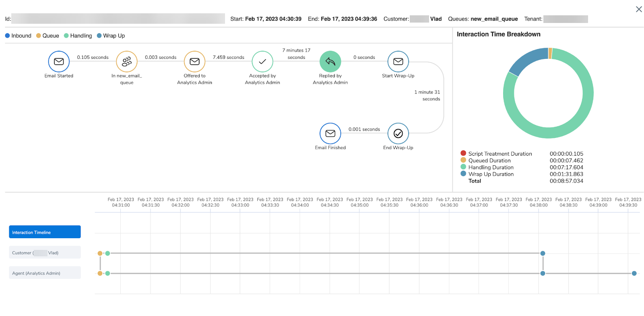Image resolution: width=644 pixels, height=316 pixels.
Task: Toggle the Handling legend item
Action: coord(78,35)
